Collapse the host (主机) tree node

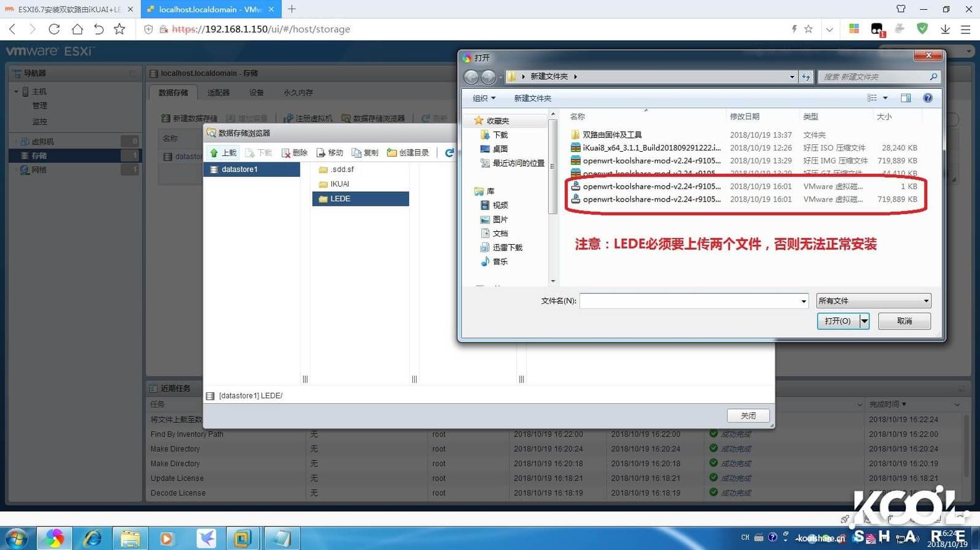pyautogui.click(x=16, y=91)
